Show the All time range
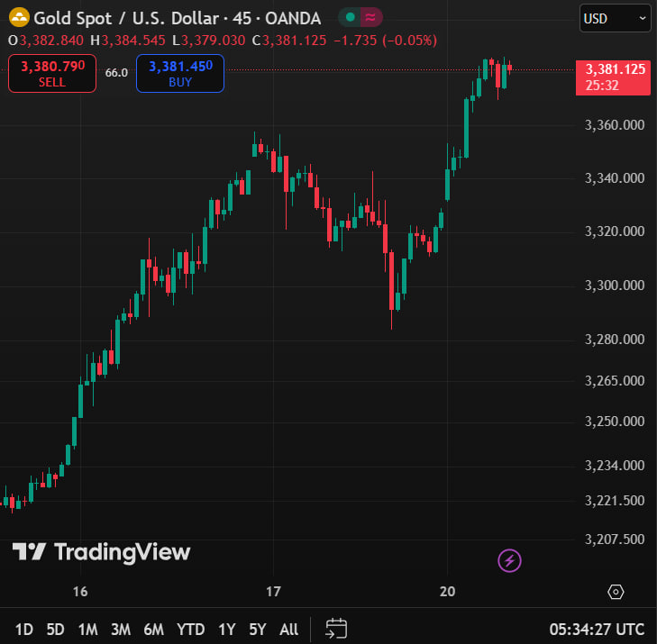This screenshot has height=644, width=657. tap(288, 629)
